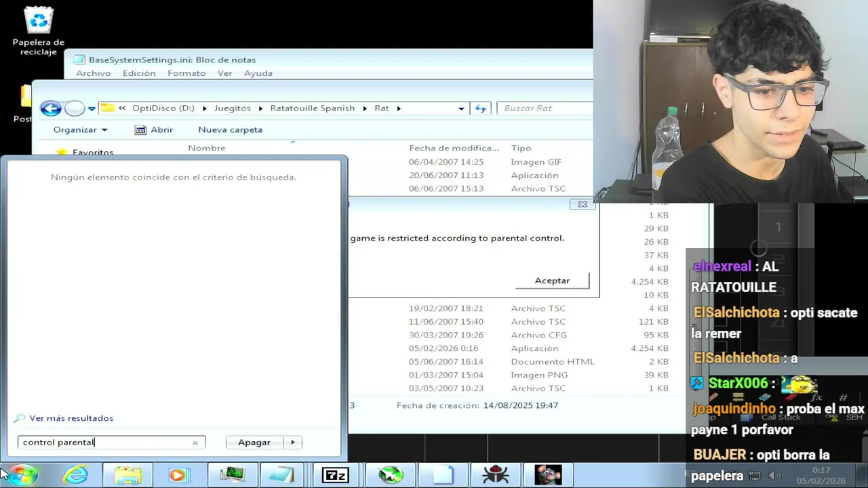Open Notepad Ayuda menu
The height and width of the screenshot is (488, 868).
point(258,73)
